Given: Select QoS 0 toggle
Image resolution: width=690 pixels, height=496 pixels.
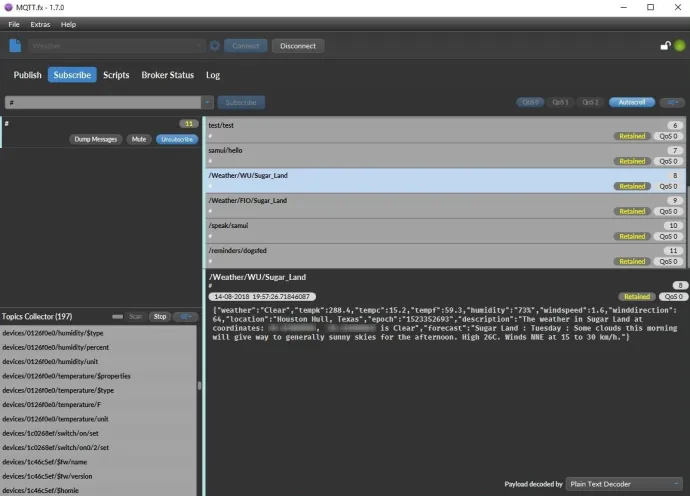Looking at the screenshot, I should coord(530,103).
